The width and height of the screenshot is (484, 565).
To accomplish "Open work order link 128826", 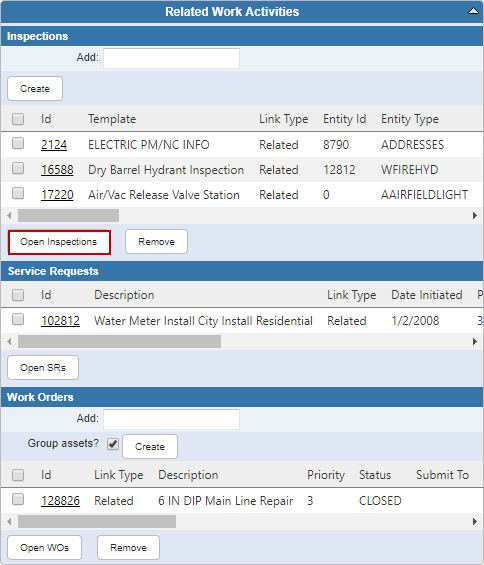I will click(x=61, y=501).
